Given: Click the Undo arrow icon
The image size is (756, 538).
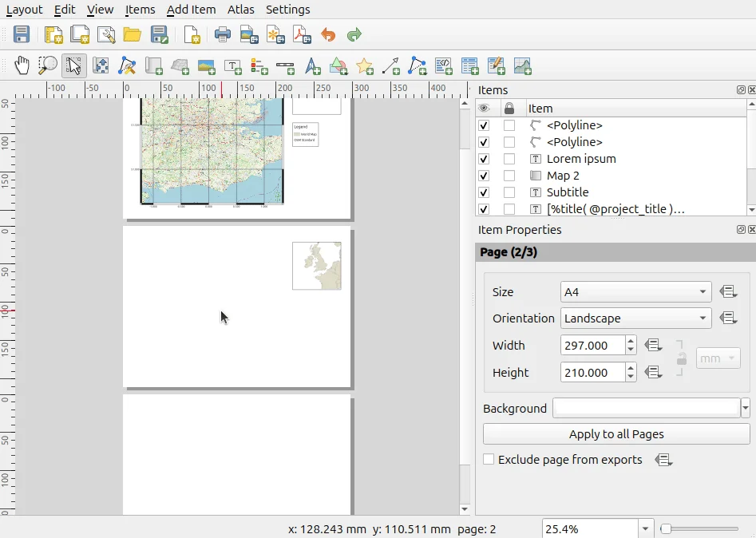Looking at the screenshot, I should (x=328, y=34).
